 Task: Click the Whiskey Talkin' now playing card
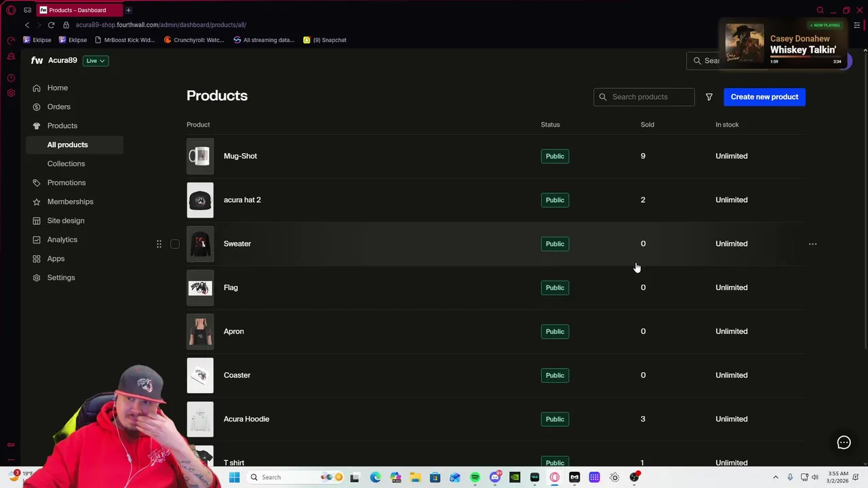(783, 44)
